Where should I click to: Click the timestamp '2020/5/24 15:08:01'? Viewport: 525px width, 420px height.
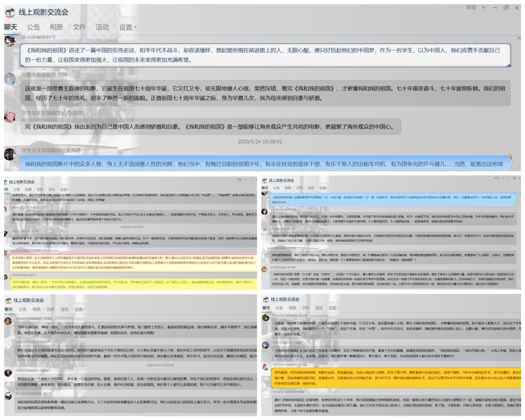(x=260, y=142)
